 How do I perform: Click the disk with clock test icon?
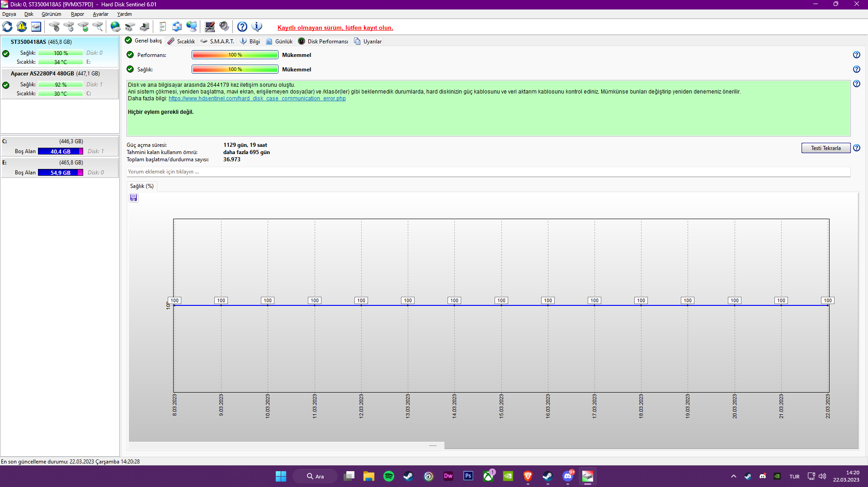69,27
